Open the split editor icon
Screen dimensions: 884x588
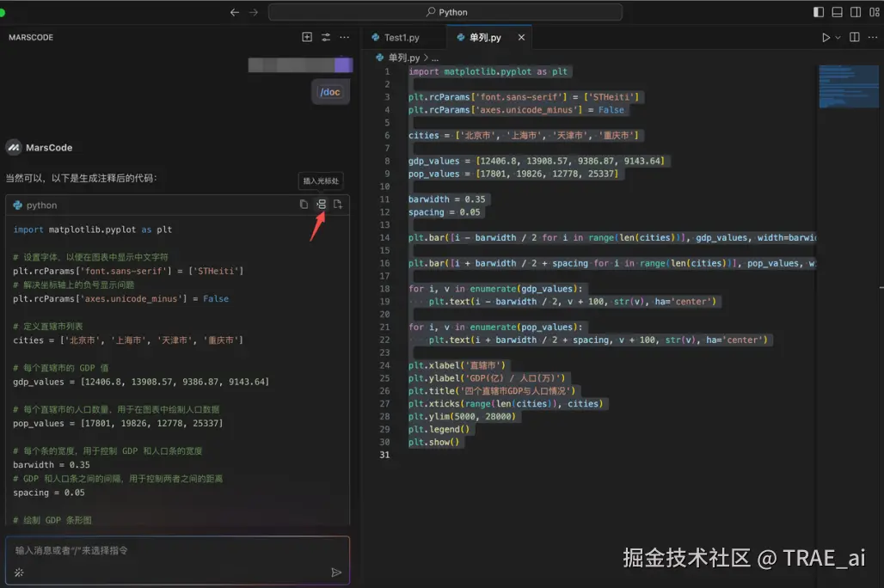(x=855, y=38)
